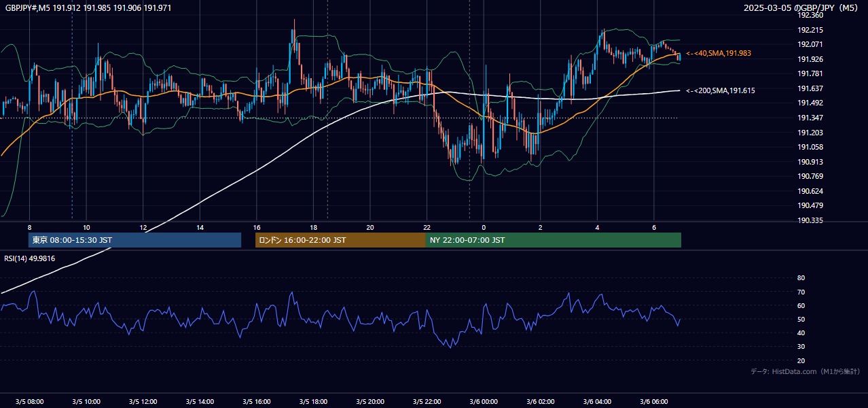Click hour tick label 14 under price chart

200,227
